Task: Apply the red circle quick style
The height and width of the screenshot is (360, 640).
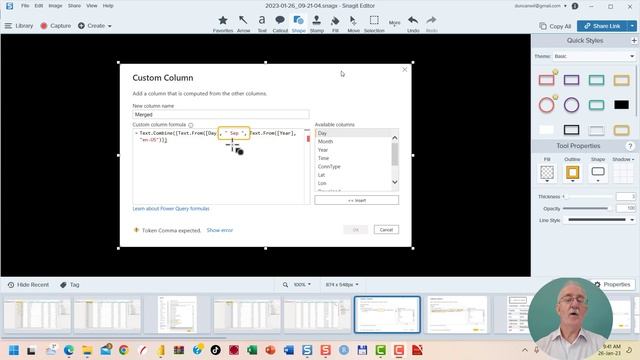Action: point(547,105)
